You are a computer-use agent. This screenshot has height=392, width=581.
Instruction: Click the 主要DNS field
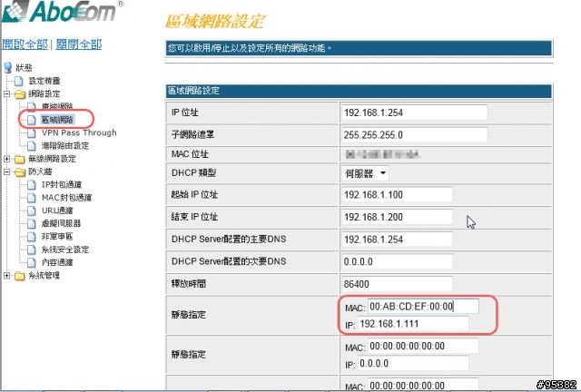pos(397,240)
